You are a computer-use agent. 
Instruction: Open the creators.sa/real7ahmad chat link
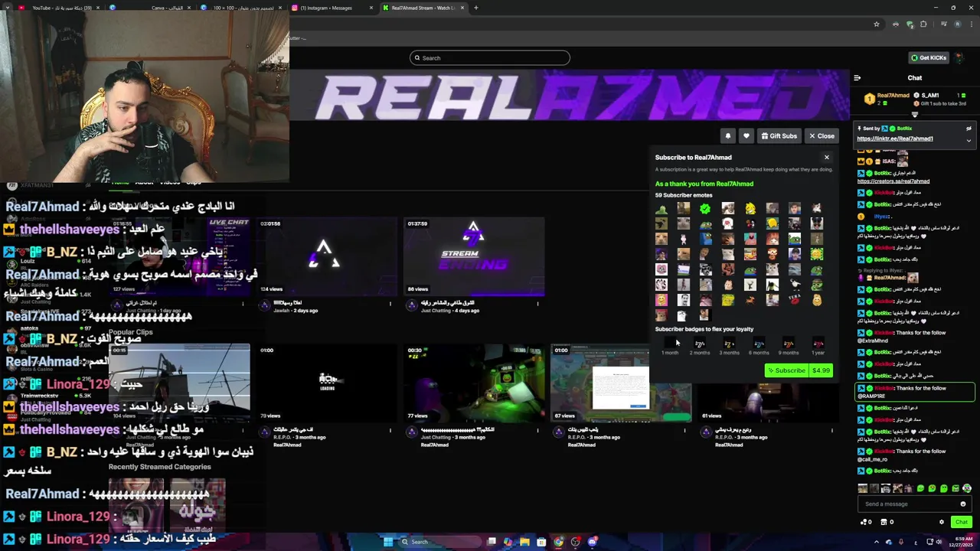893,181
